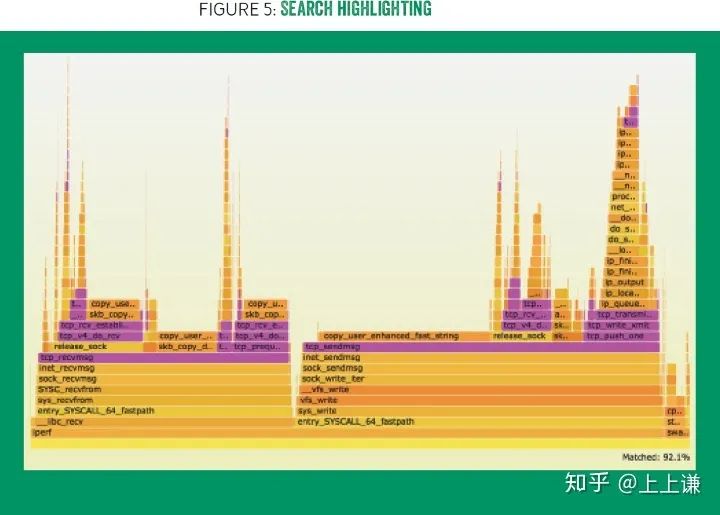Select the tcp_prequ.. purple frame
This screenshot has width=720, height=515.
pyautogui.click(x=261, y=347)
